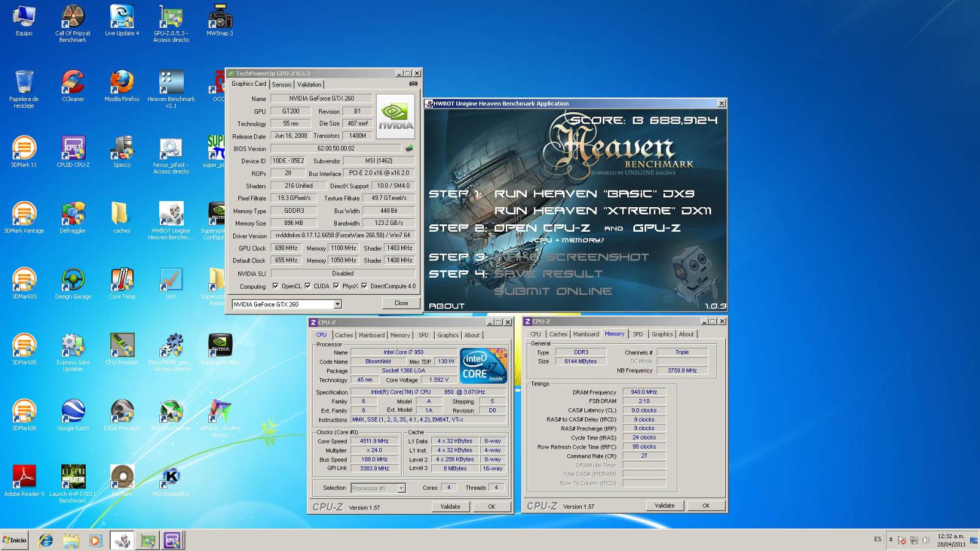Click OK in the right CPU-Z memory window

click(706, 506)
